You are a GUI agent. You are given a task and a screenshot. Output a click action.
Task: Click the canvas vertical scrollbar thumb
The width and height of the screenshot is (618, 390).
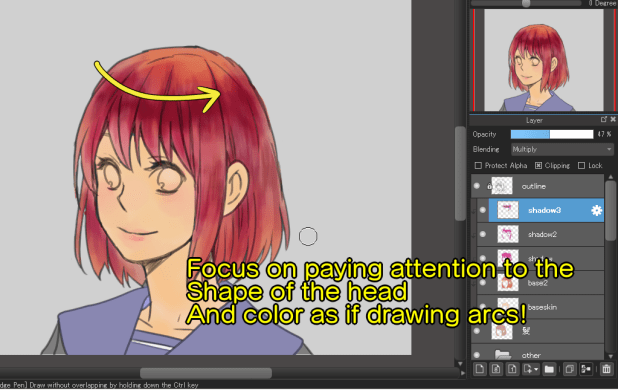460,173
